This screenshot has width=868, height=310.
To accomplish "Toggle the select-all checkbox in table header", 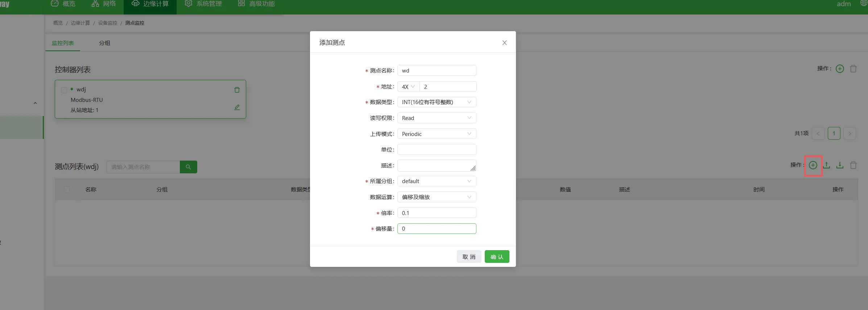I will [x=67, y=189].
